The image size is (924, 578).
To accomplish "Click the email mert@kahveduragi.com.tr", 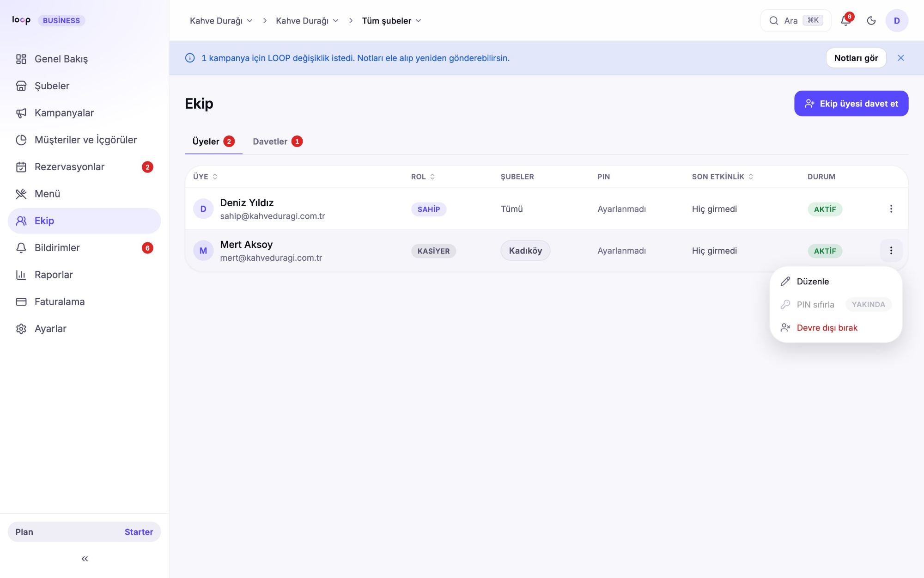I will tap(271, 258).
